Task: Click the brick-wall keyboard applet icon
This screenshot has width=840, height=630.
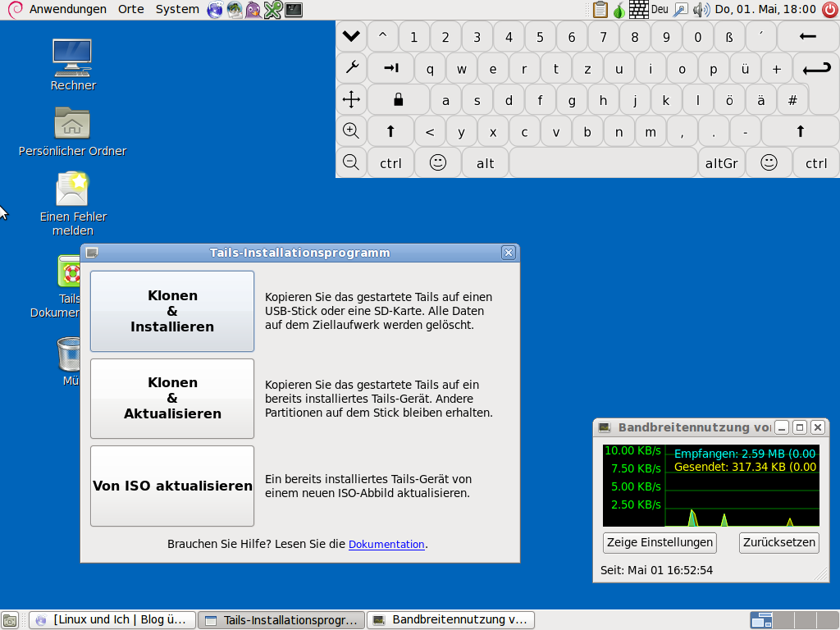Action: point(639,10)
